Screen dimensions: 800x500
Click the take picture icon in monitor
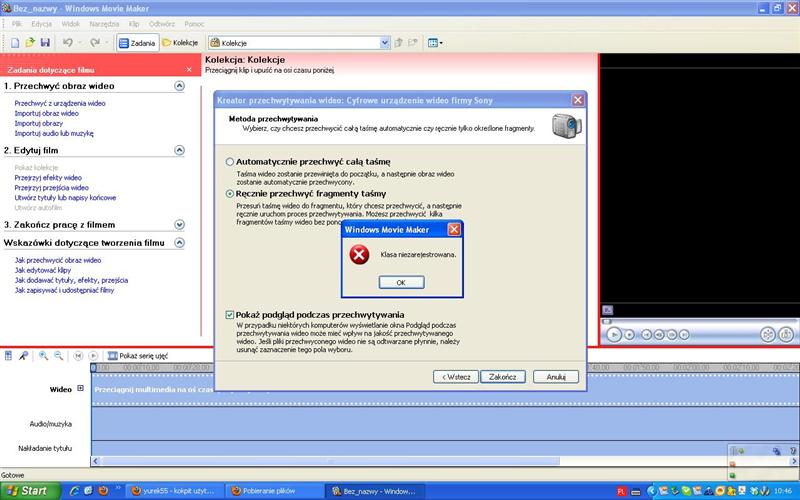[x=786, y=335]
